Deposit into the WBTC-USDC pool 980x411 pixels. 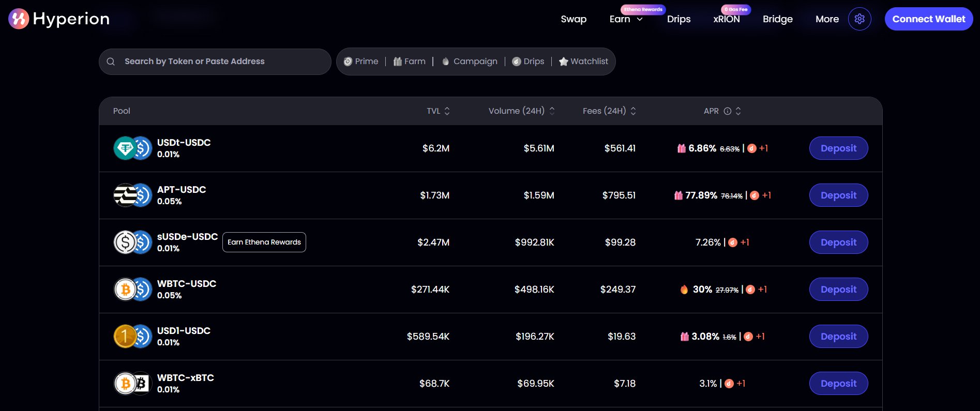838,290
